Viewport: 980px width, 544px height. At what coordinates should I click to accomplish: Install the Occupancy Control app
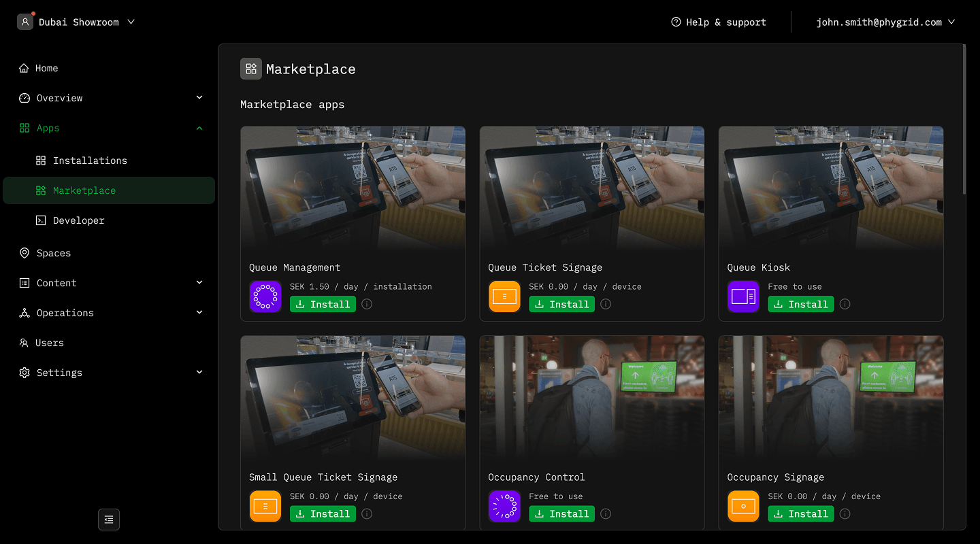[561, 513]
